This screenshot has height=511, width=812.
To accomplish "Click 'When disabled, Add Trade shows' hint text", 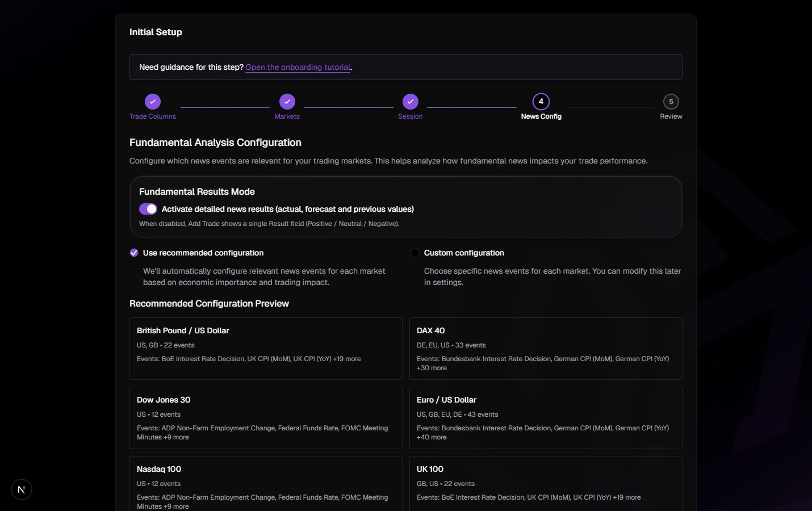I will pyautogui.click(x=269, y=224).
